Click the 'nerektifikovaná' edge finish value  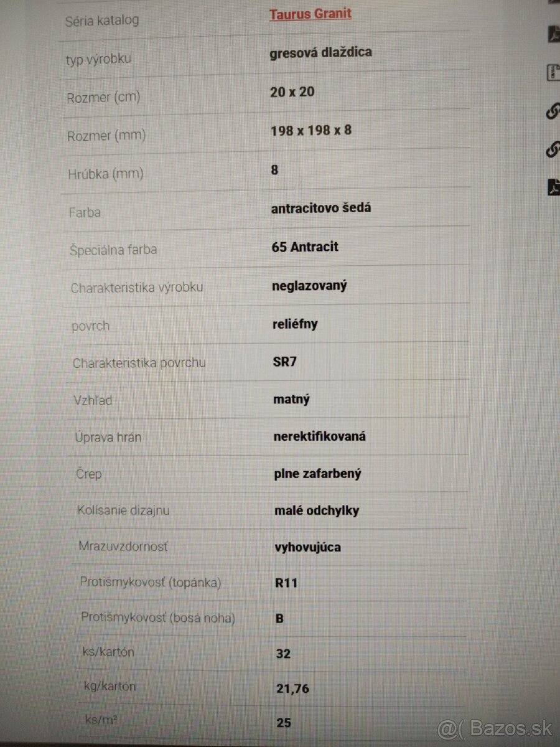[x=319, y=436]
